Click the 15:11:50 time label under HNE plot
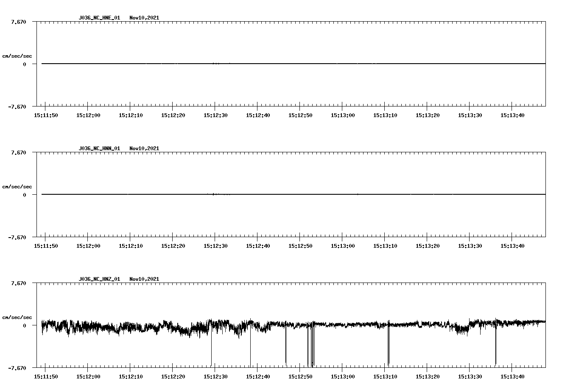Image resolution: width=576 pixels, height=392 pixels. 46,115
